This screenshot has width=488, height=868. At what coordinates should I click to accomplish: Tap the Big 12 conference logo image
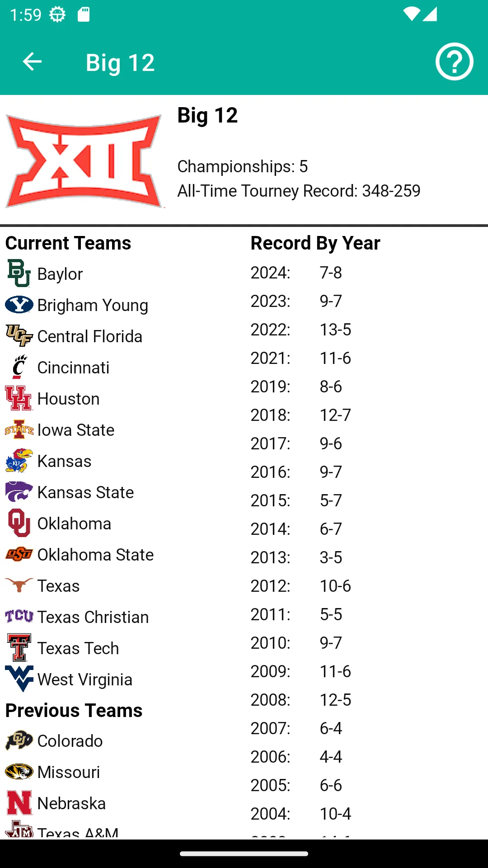(x=84, y=161)
